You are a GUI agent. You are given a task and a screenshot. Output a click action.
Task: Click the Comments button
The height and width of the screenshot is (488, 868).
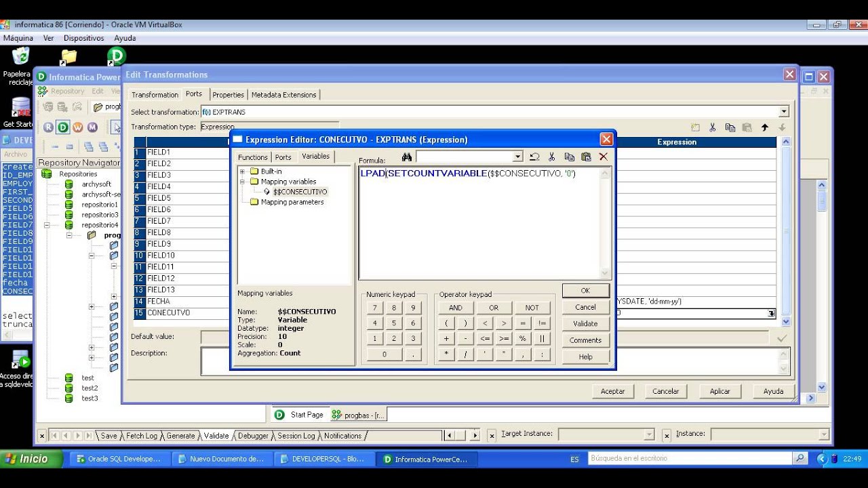point(585,340)
